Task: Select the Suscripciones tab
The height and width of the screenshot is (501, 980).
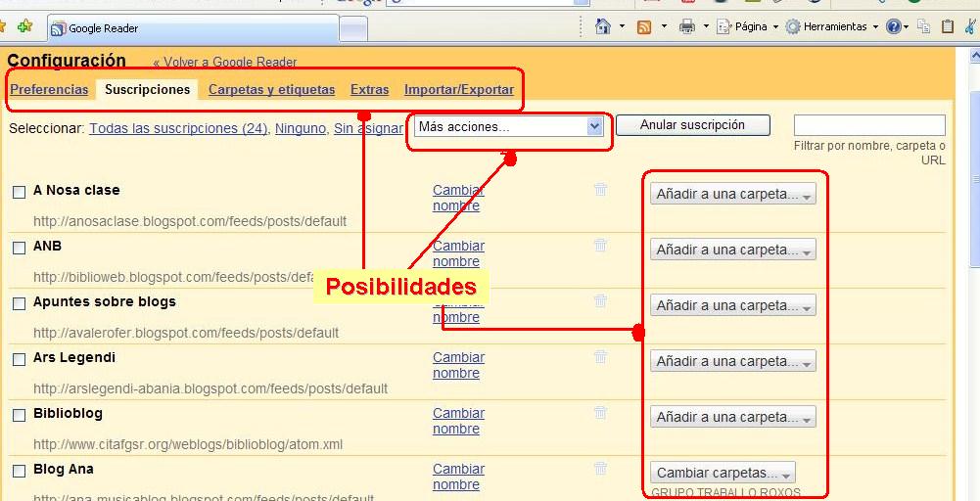Action: tap(148, 89)
